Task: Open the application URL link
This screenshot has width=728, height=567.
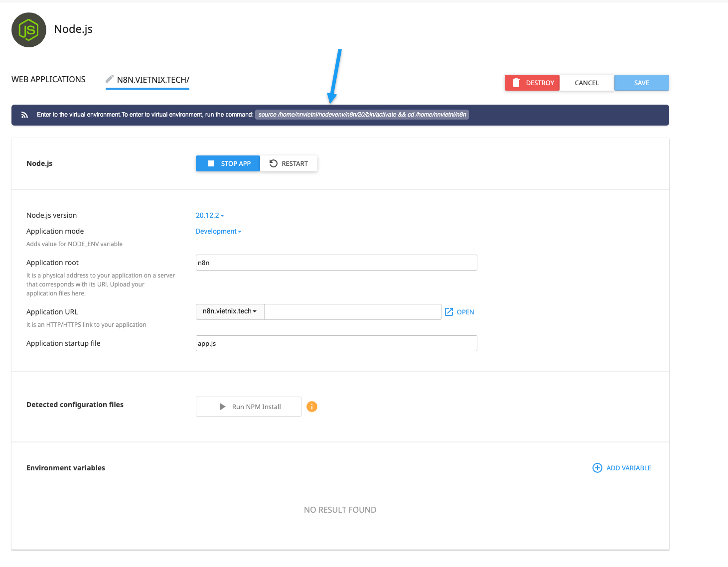Action: click(459, 312)
